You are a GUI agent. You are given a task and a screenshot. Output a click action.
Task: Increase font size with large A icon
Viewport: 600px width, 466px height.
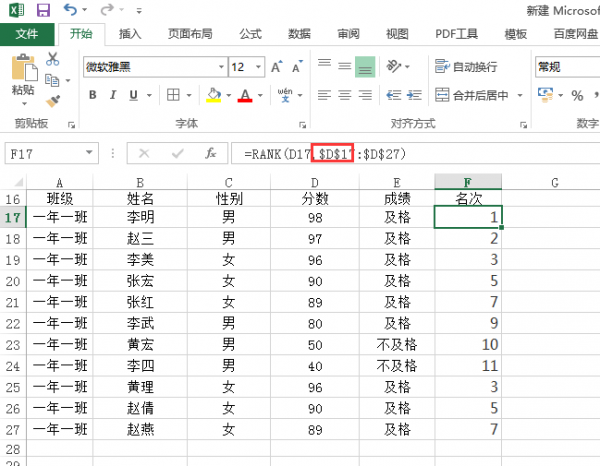click(277, 67)
